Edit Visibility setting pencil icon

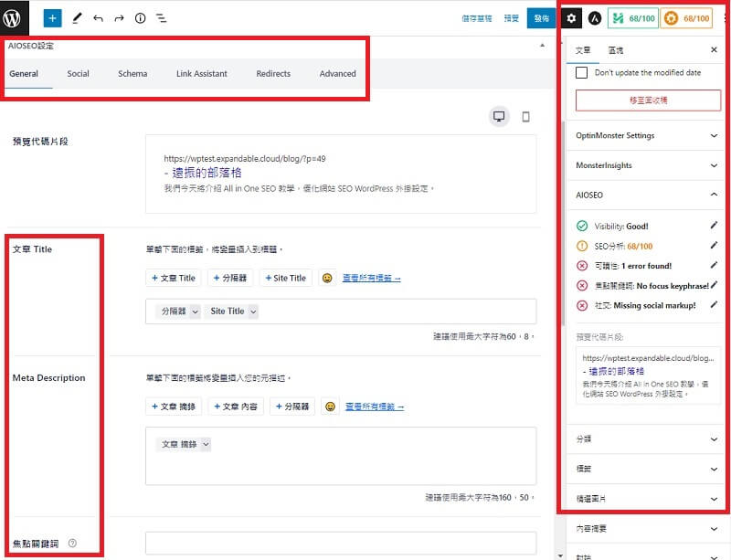pyautogui.click(x=714, y=226)
